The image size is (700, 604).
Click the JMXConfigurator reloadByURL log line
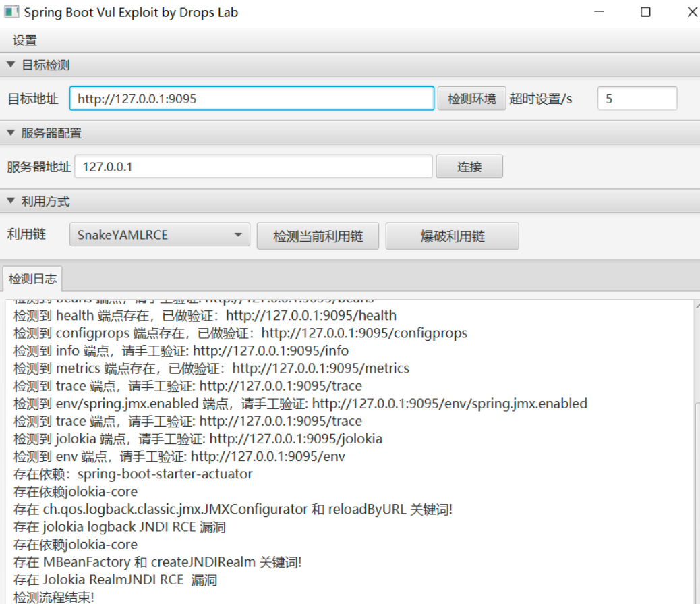pos(233,510)
